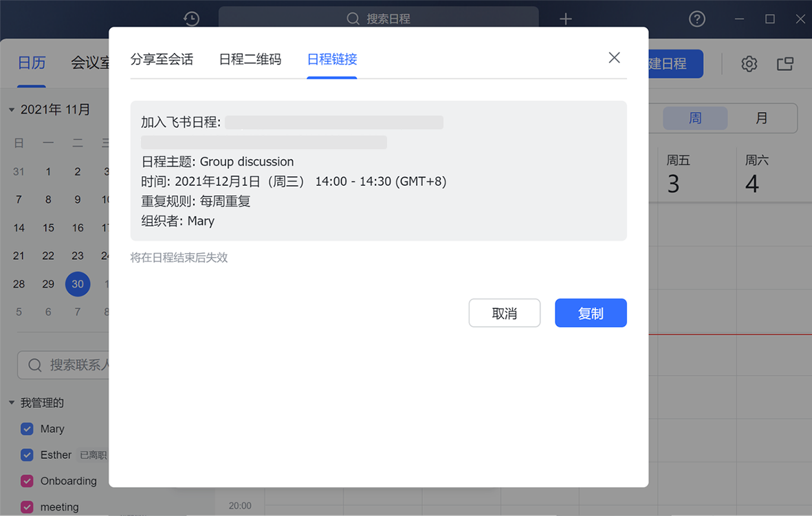
Task: Open calendar settings gear icon
Action: (749, 64)
